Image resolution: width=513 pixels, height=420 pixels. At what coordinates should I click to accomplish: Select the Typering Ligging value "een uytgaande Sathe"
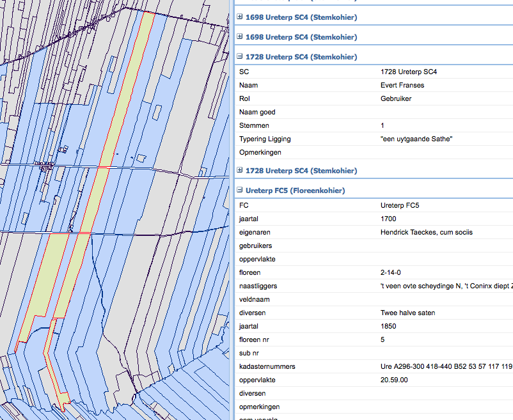pyautogui.click(x=416, y=139)
